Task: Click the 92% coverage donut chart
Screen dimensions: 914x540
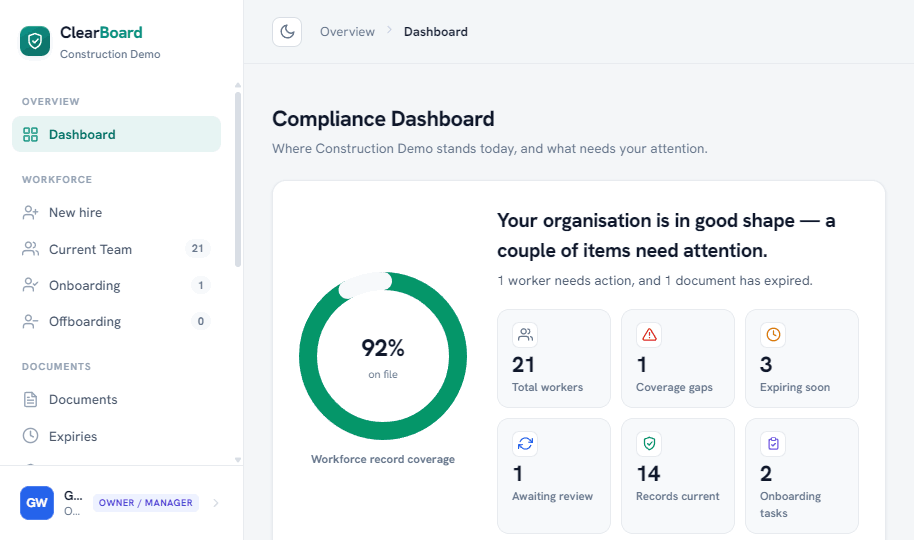Action: click(x=383, y=356)
